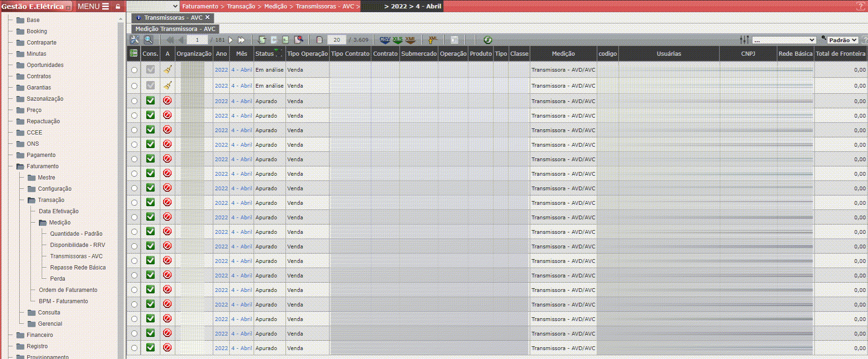Open the wrench and screwdriver tools icon
Screen dimensions: 868x359
point(135,40)
